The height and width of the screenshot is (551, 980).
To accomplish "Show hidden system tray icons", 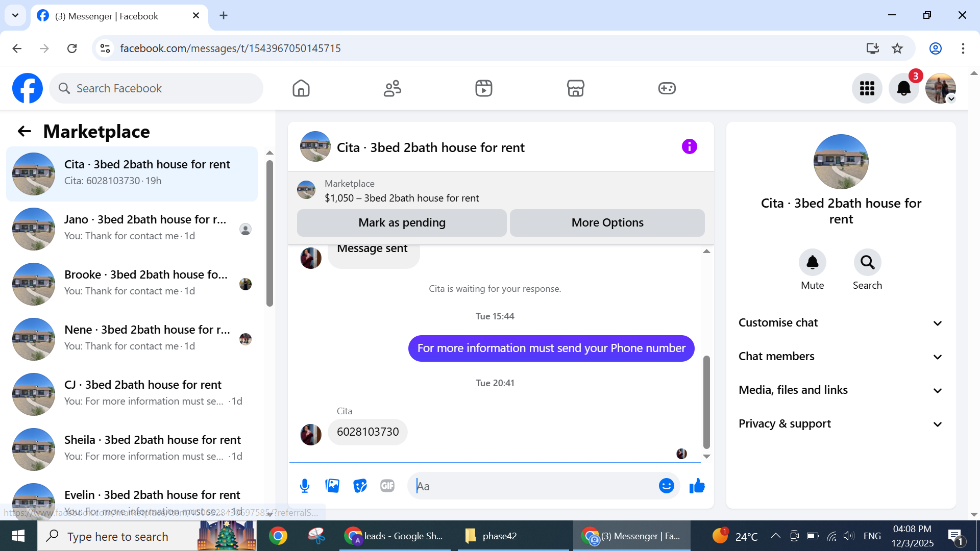I will [775, 536].
